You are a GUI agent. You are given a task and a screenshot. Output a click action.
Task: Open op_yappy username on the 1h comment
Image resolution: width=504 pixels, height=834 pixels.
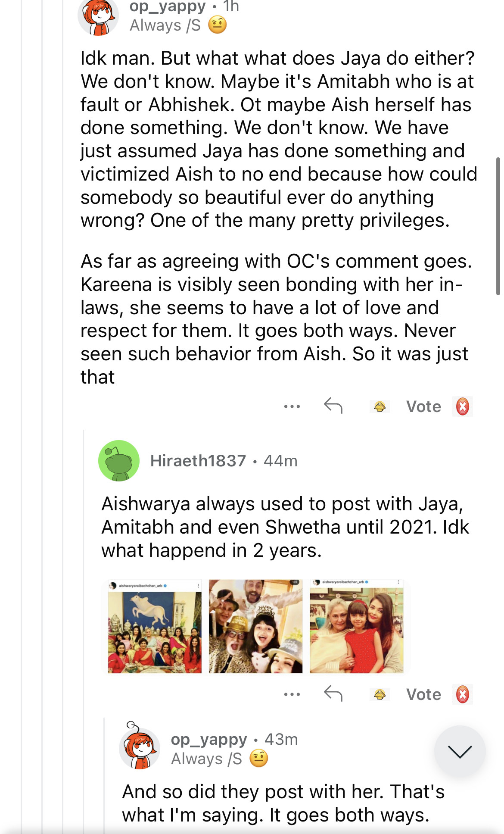tap(168, 6)
